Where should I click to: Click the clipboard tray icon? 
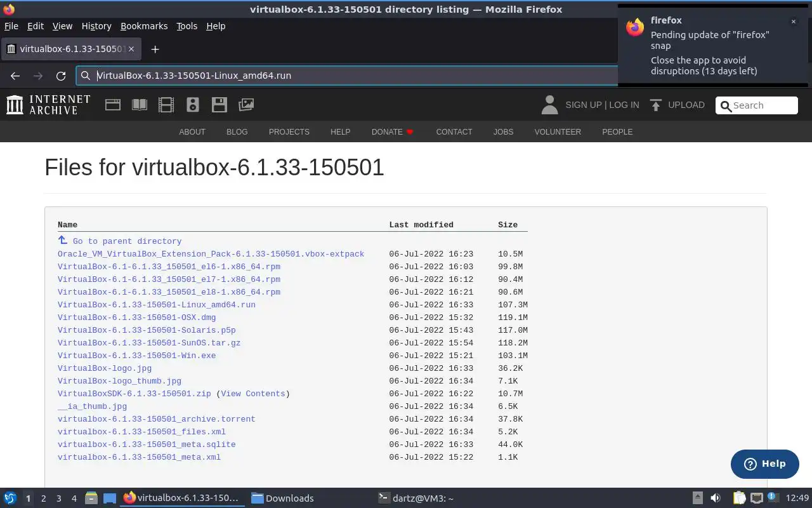pyautogui.click(x=739, y=498)
